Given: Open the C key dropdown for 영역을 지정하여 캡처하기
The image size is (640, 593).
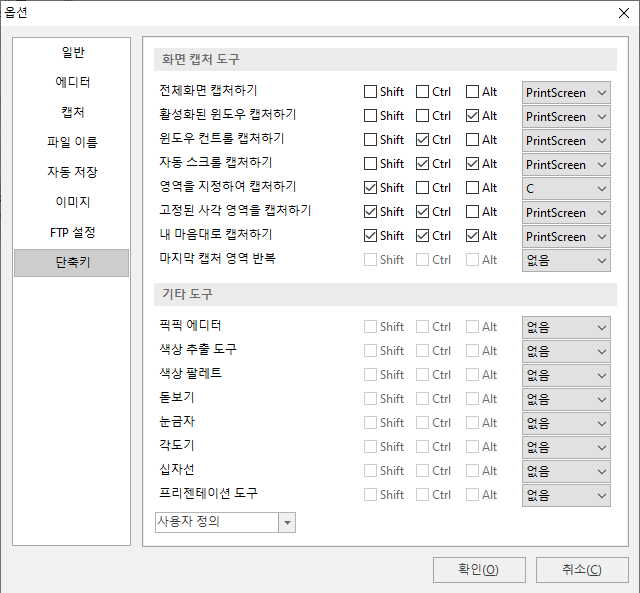Looking at the screenshot, I should (x=566, y=189).
